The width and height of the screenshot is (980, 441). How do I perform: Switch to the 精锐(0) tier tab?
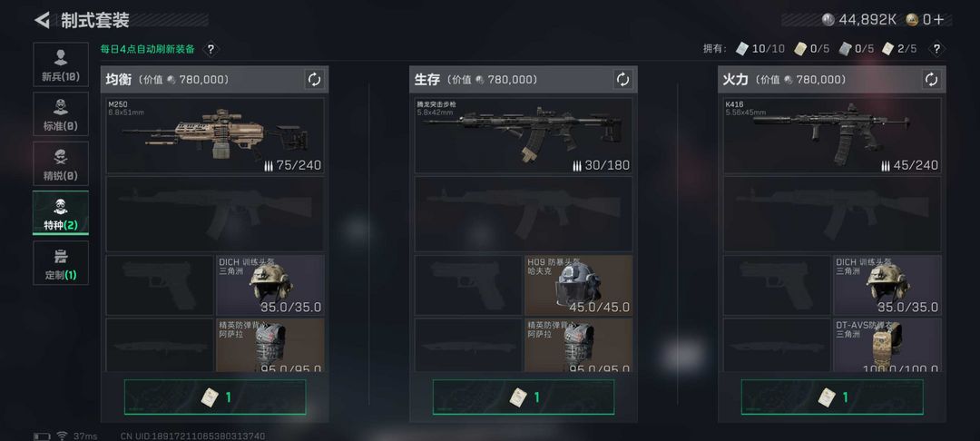pyautogui.click(x=61, y=163)
